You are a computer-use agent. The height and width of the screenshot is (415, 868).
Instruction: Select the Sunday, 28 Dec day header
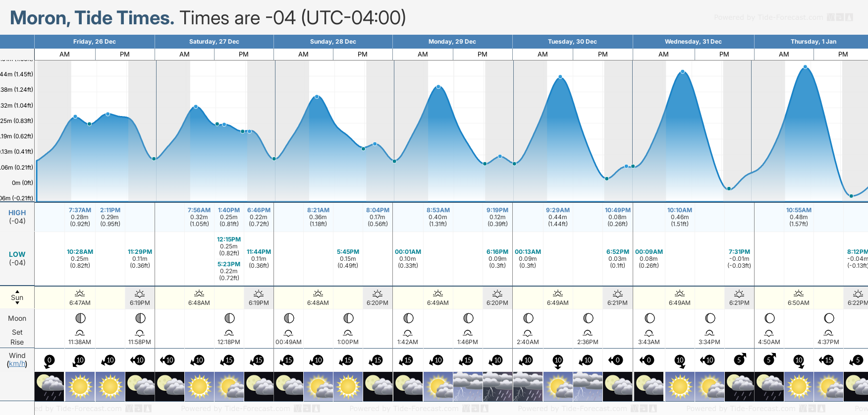coord(333,42)
